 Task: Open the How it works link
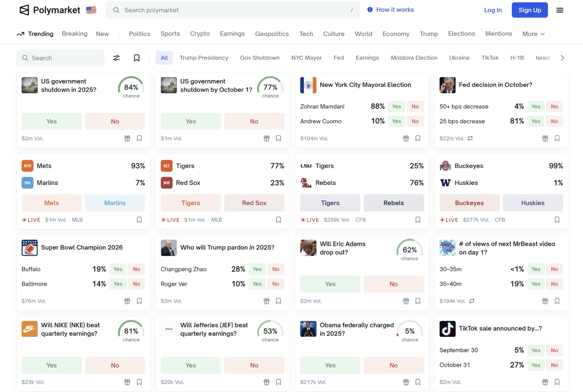pos(390,10)
